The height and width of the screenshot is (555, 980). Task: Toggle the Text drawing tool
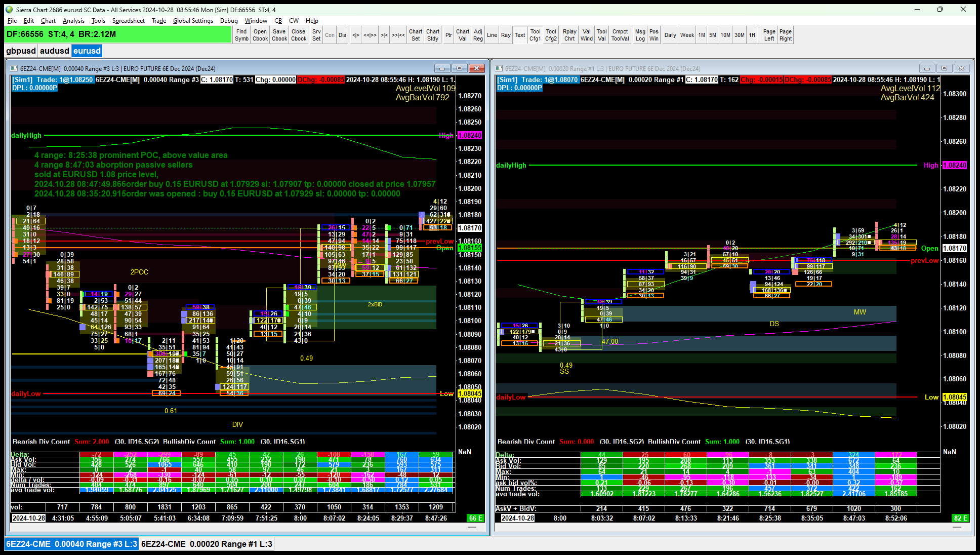520,35
